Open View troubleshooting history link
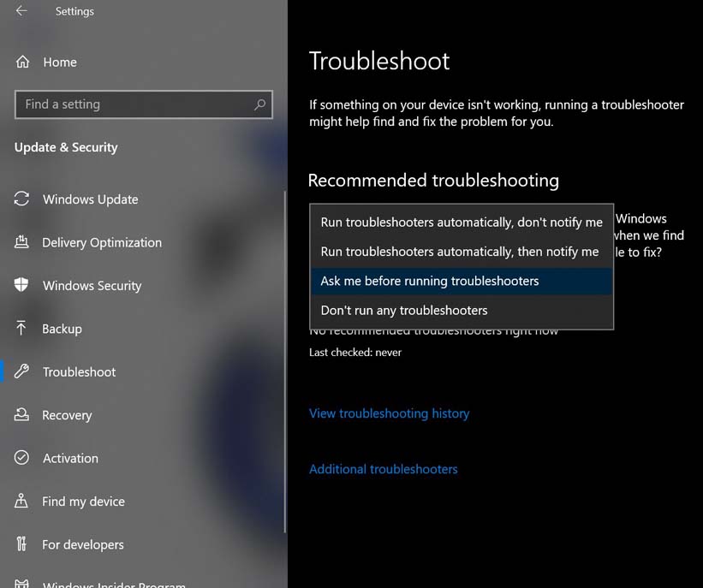 [x=389, y=413]
